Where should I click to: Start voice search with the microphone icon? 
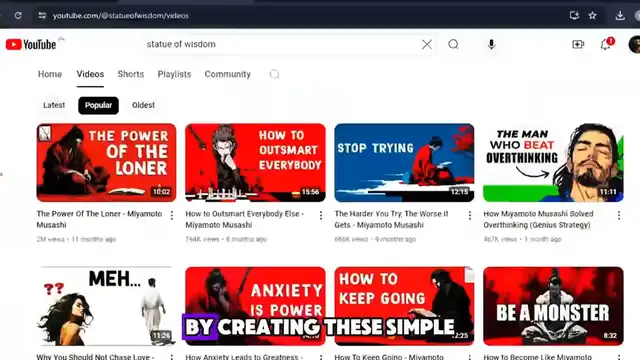[x=491, y=44]
